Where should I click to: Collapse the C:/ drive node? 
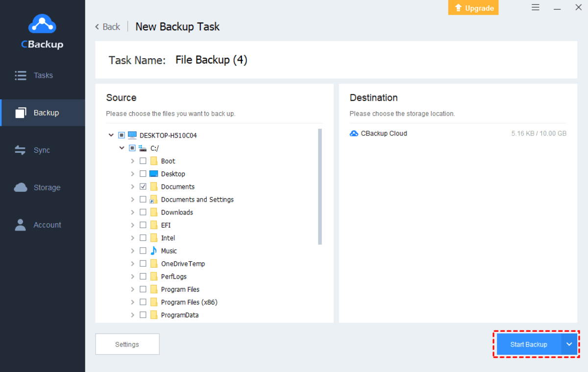coord(122,148)
